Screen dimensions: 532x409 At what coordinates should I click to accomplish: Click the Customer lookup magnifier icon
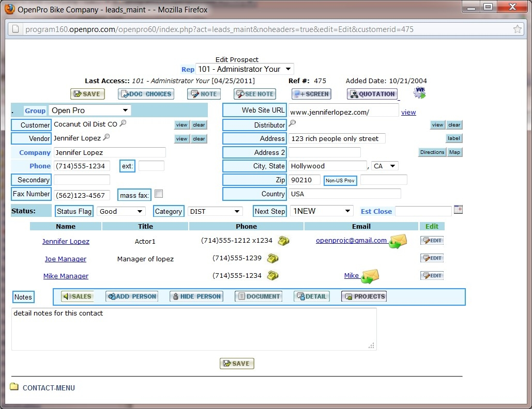(x=123, y=124)
